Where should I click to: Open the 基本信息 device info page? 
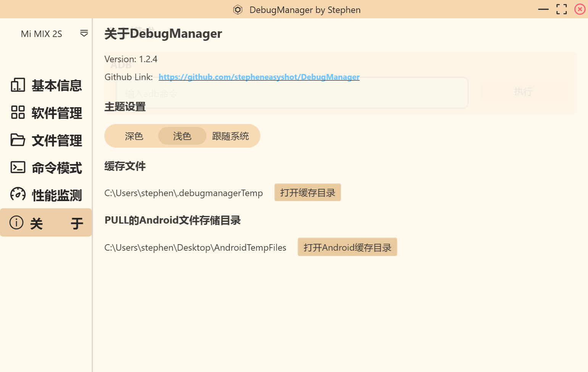(46, 85)
